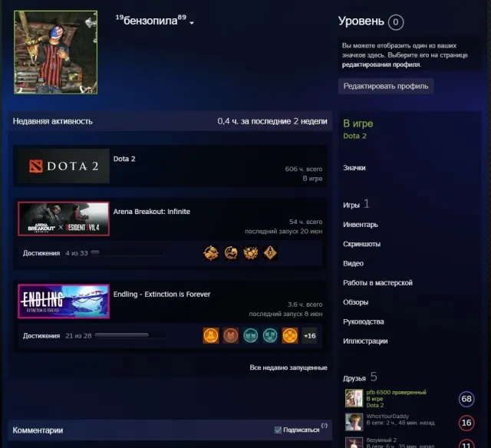Open the Arena Breakout: Infinite banner image
491x448 pixels.
pos(64,219)
